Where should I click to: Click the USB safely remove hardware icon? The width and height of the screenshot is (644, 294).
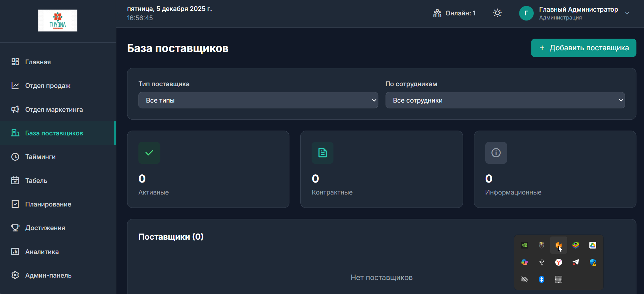[542, 262]
